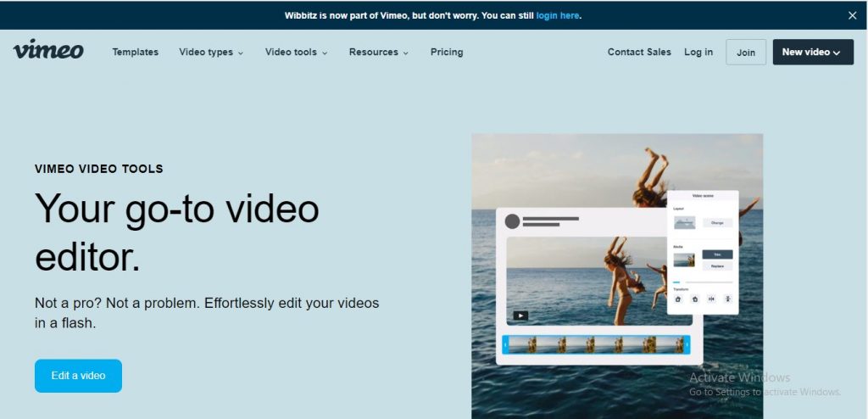Click the play icon on the preview video

tap(520, 316)
